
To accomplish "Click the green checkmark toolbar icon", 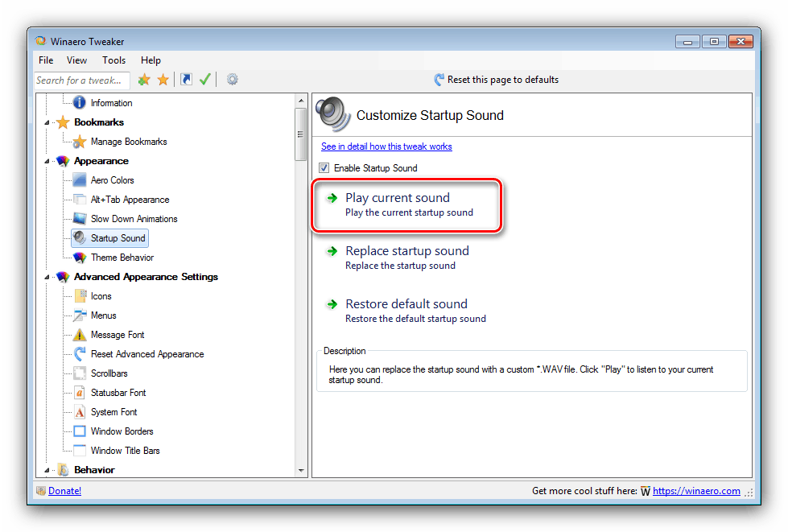I will click(x=204, y=80).
